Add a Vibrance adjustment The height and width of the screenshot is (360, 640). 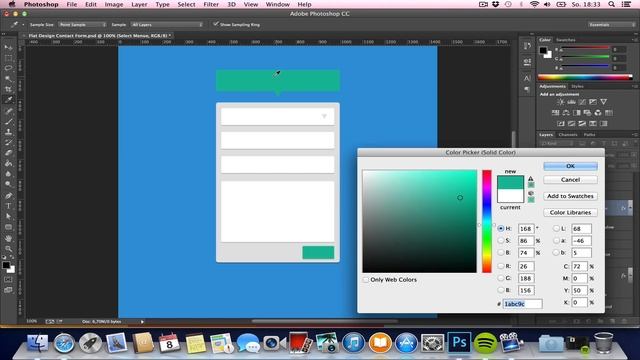click(603, 102)
